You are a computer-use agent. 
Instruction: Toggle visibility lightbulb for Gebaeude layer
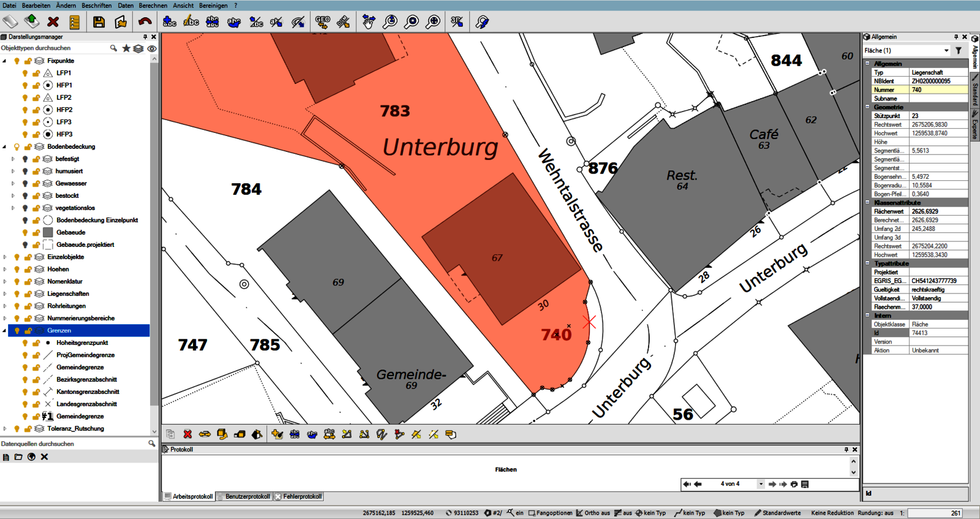[x=25, y=232]
